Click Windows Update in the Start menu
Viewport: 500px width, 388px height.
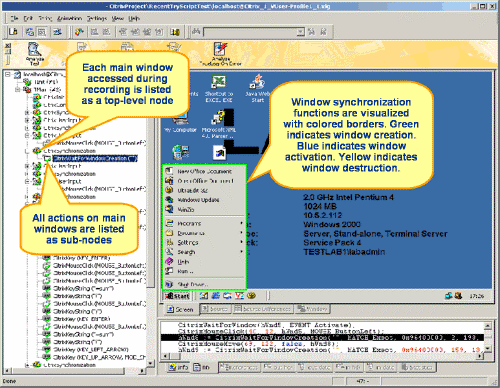(198, 200)
